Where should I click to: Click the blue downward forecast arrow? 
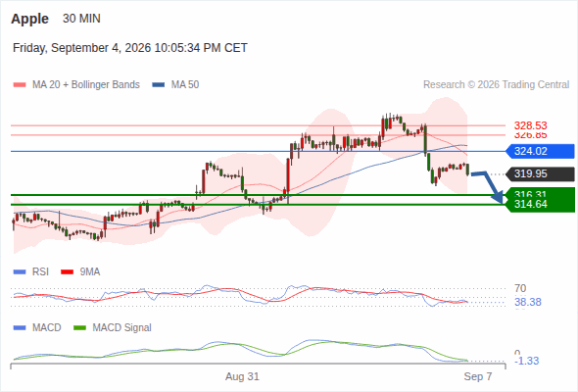[488, 186]
